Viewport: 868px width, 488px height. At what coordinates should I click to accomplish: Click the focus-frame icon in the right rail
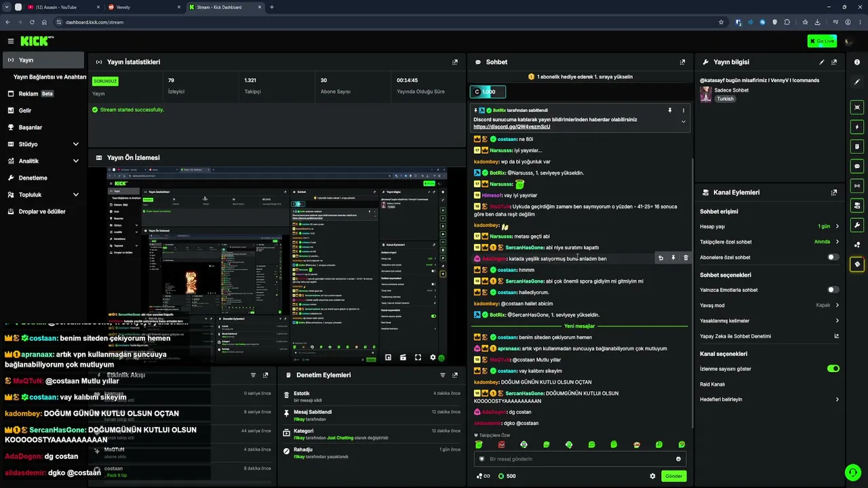(857, 107)
